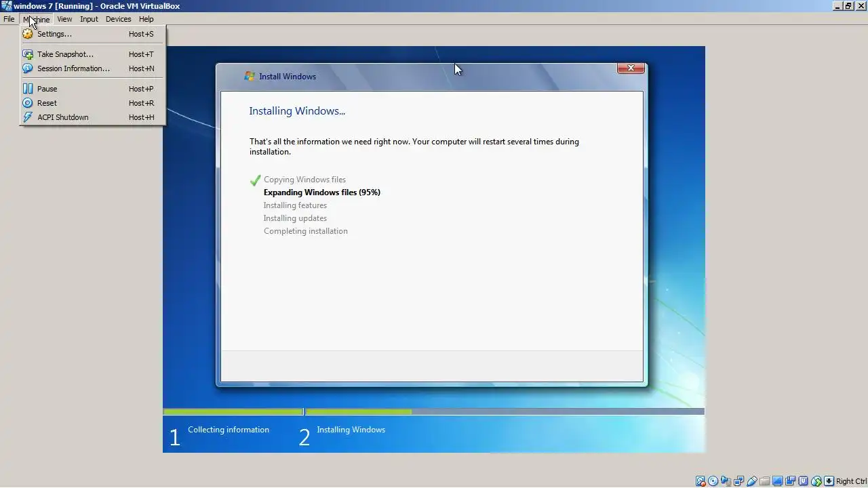
Task: Select Reset in the Machine menu
Action: coord(93,103)
